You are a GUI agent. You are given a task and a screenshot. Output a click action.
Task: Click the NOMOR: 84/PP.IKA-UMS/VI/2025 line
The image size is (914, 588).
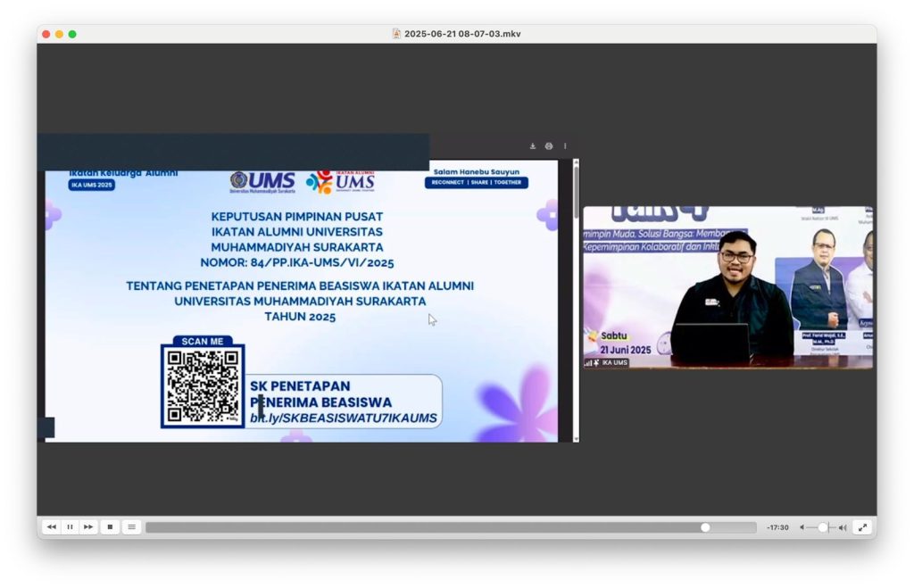click(296, 263)
